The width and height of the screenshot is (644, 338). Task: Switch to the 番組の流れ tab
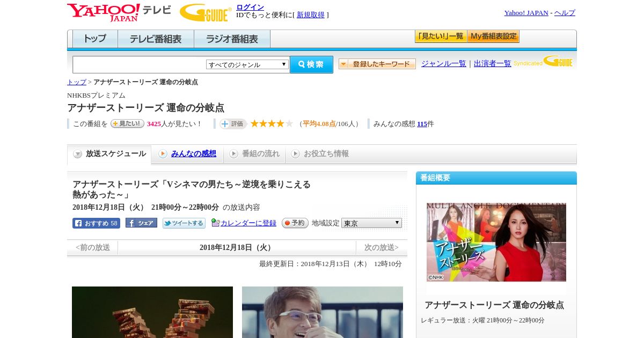[x=254, y=154]
